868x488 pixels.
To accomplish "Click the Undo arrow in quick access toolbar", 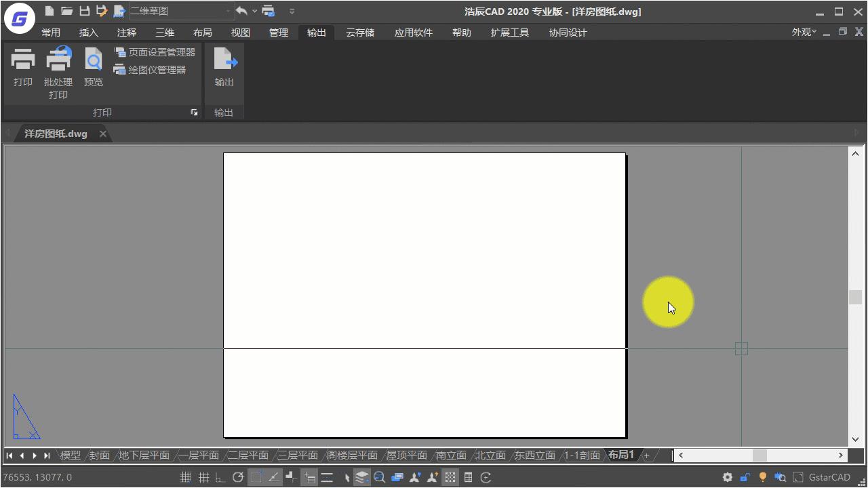I will 241,11.
